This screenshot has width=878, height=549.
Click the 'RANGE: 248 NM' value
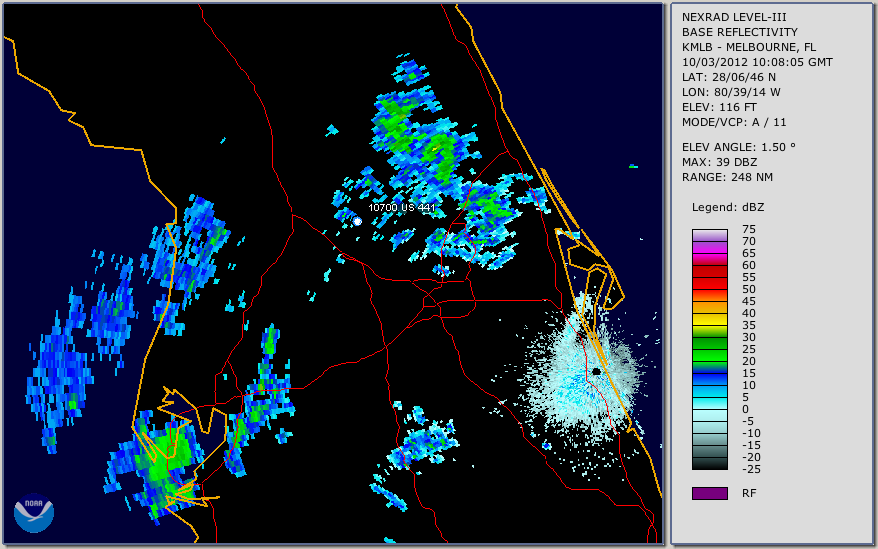tap(727, 178)
